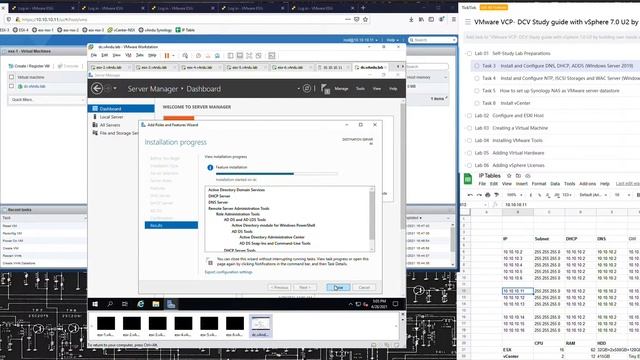
Task: Check off Task 6 Install vCenter
Action: [476, 103]
